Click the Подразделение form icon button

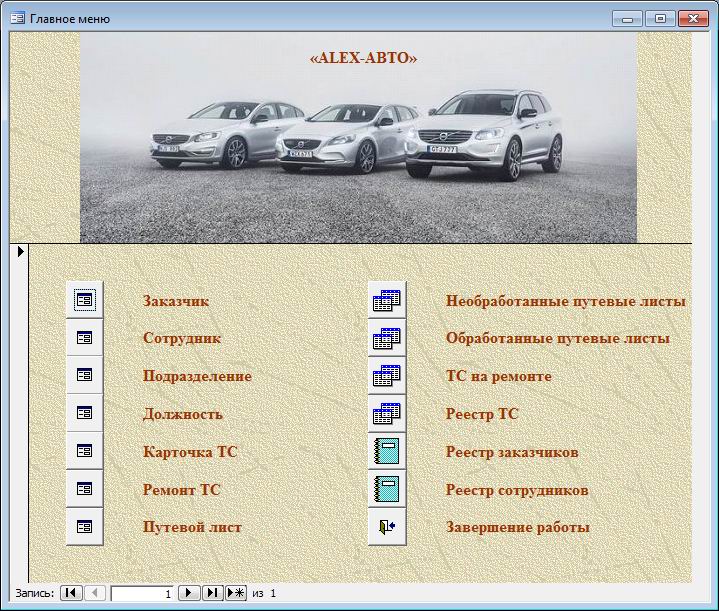click(85, 376)
